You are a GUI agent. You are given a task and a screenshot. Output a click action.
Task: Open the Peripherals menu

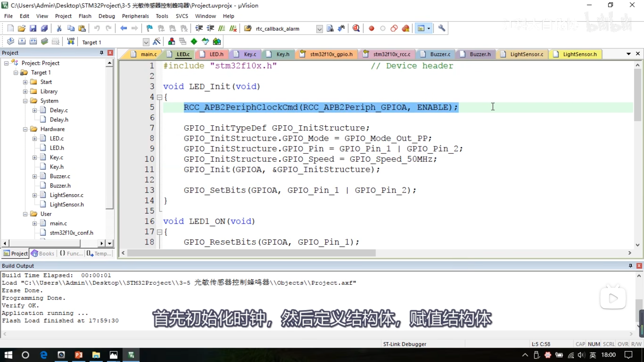pos(135,16)
